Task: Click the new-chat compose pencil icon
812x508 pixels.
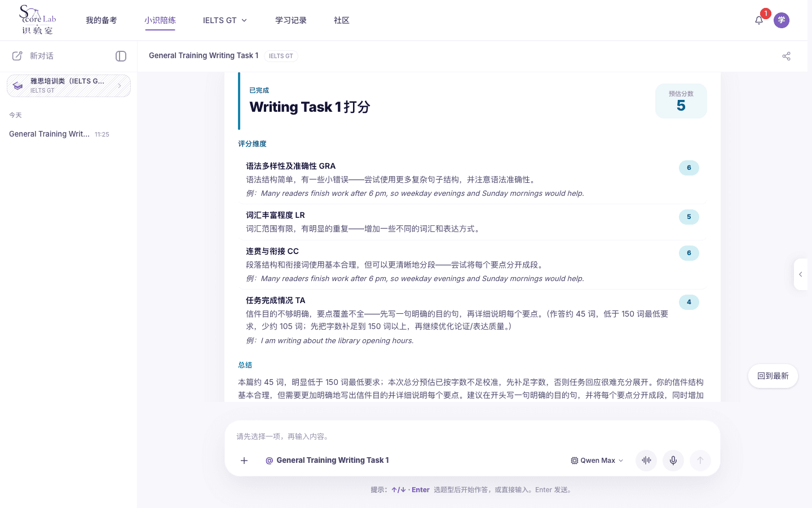Action: (17, 56)
